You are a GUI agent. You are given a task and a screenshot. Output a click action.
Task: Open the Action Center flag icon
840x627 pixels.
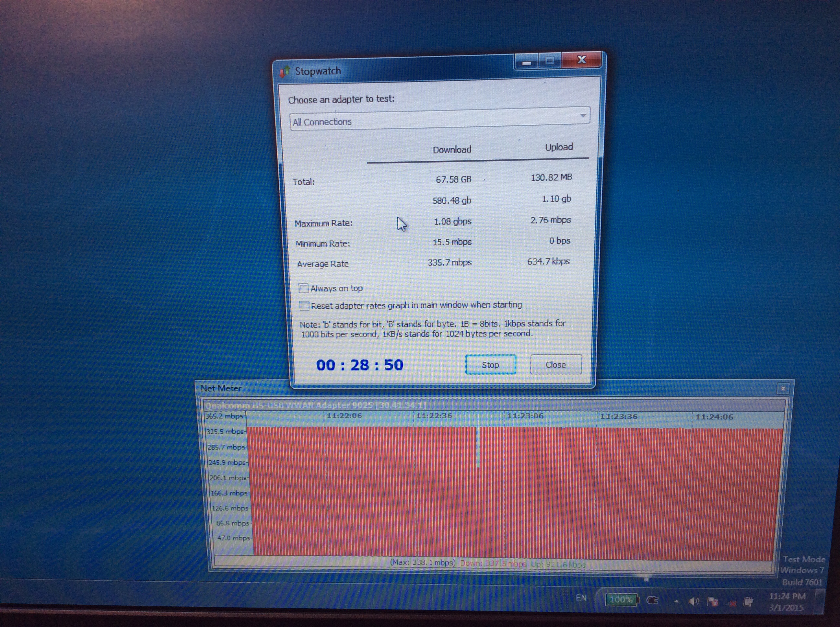712,601
